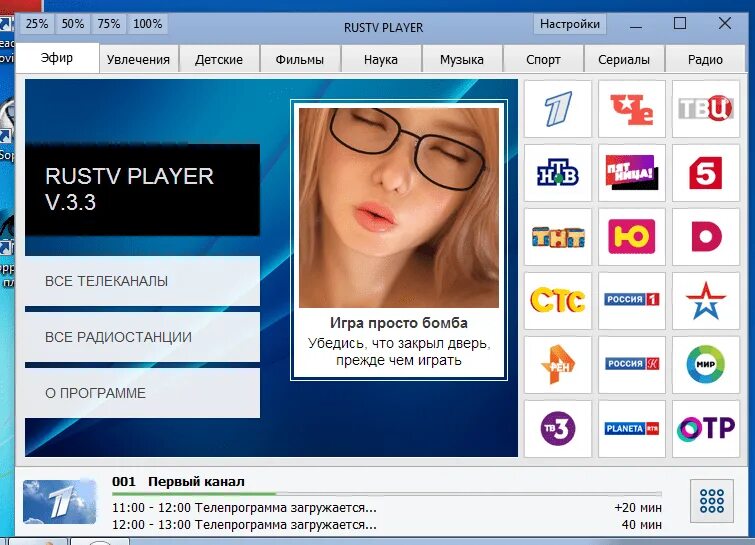Set window size to 25%
The height and width of the screenshot is (545, 755).
tap(37, 24)
